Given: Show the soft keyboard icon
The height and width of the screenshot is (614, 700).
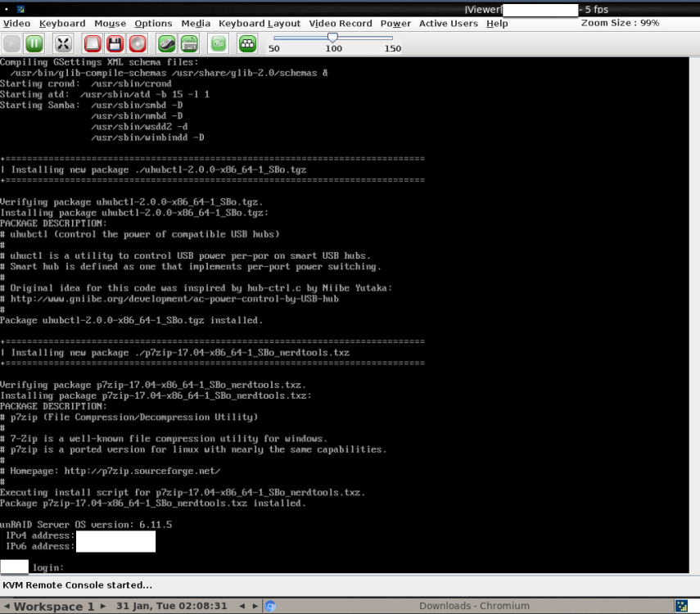Looking at the screenshot, I should [x=189, y=43].
